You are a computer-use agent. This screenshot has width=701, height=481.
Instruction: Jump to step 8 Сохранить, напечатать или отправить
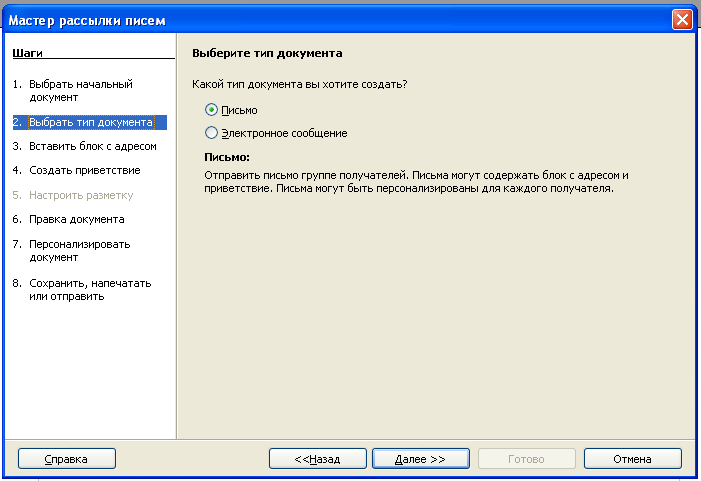point(82,290)
